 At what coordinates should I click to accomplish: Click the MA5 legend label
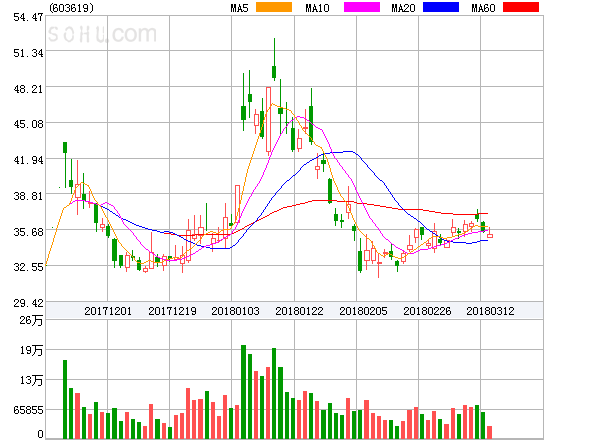pyautogui.click(x=239, y=8)
